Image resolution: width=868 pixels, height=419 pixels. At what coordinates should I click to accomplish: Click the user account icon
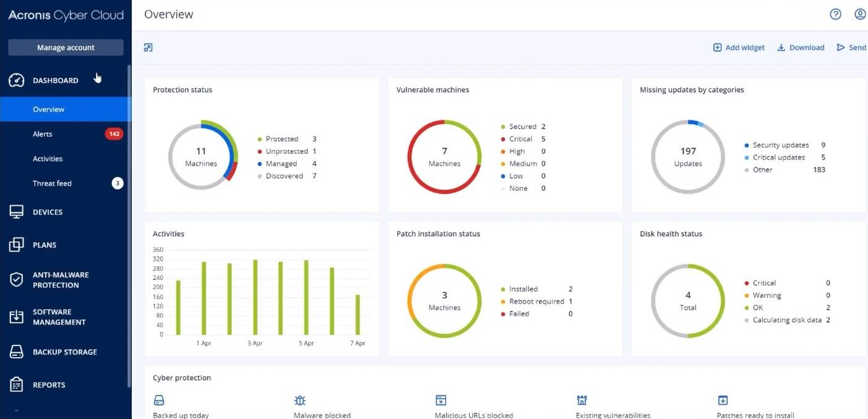(860, 14)
